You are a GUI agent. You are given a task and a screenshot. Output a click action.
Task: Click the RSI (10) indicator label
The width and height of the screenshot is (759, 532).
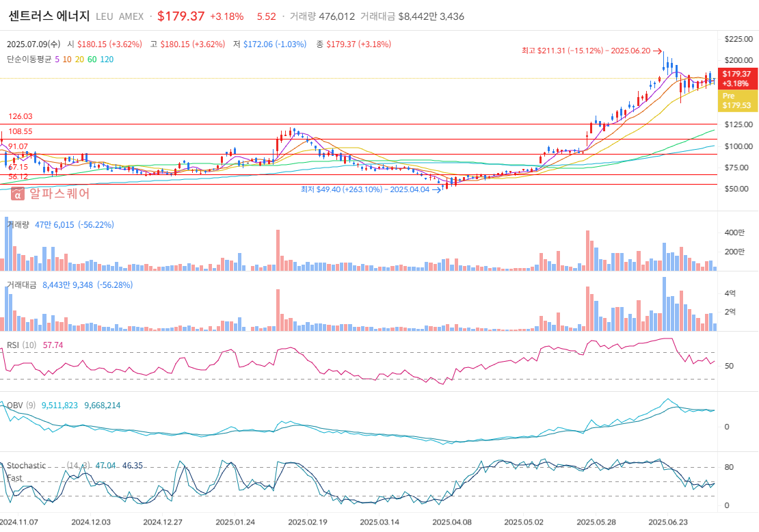(21, 345)
